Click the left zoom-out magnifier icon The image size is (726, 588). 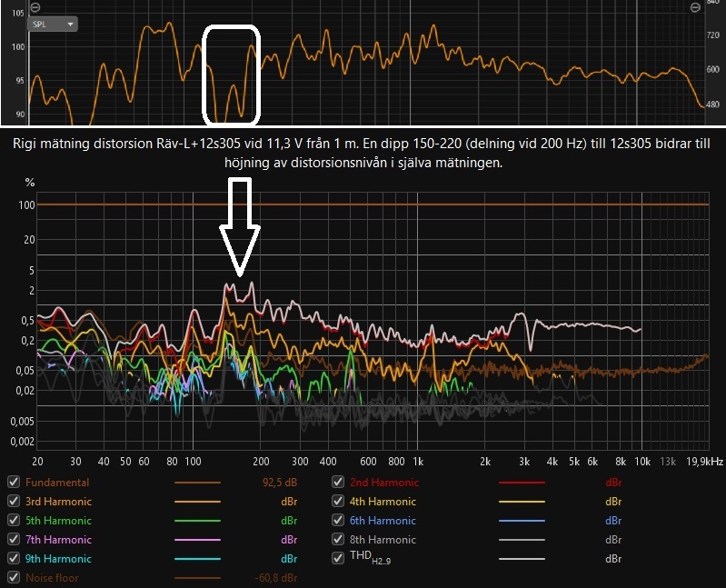pyautogui.click(x=35, y=7)
